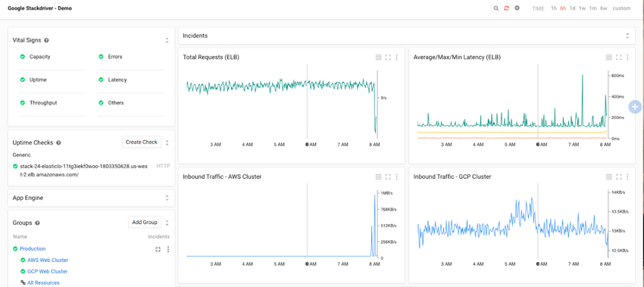Select the 1h time range

click(554, 8)
